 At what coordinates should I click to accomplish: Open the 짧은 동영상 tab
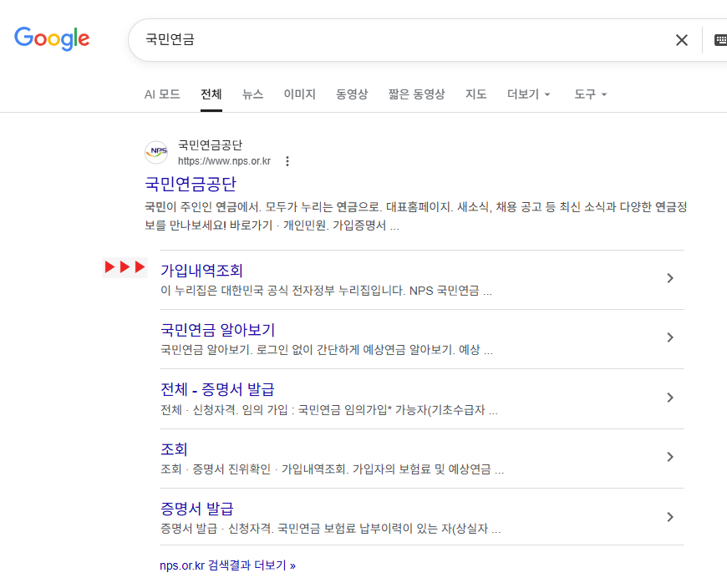point(416,94)
